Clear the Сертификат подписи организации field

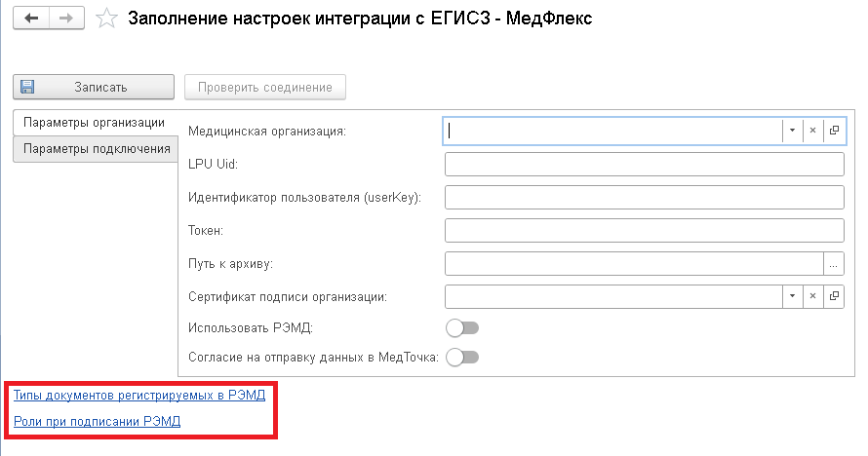click(812, 295)
